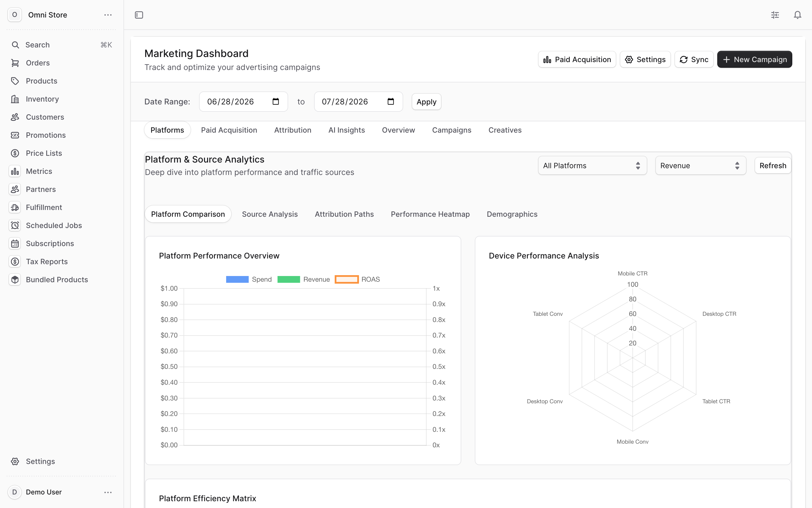Click the Products tag icon
Viewport: 812px width, 508px height.
coord(15,81)
